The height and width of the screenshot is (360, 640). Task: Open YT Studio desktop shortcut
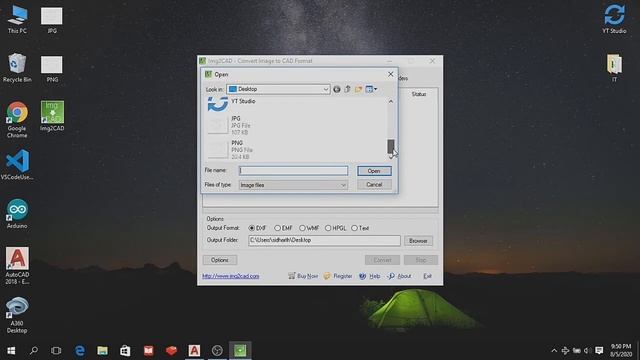pyautogui.click(x=614, y=19)
